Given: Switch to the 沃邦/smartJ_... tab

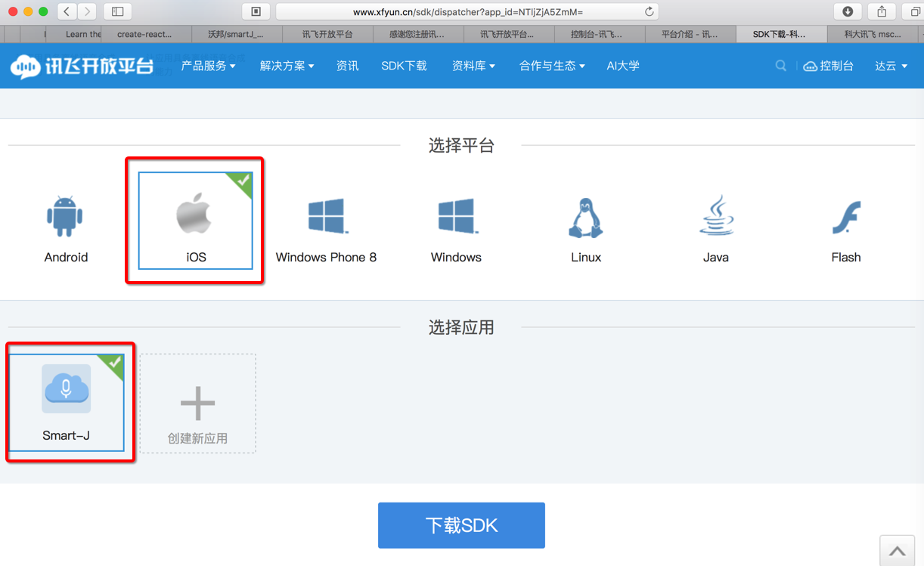Looking at the screenshot, I should click(236, 34).
